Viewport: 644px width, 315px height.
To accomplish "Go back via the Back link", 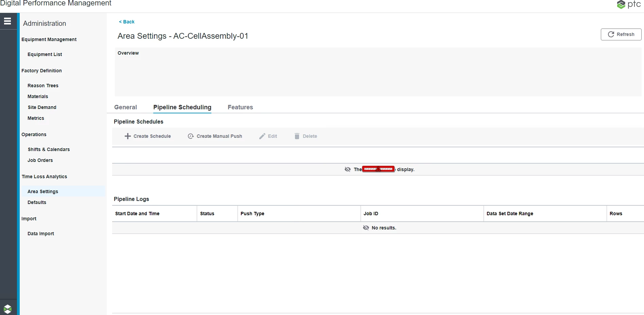I will pos(127,22).
